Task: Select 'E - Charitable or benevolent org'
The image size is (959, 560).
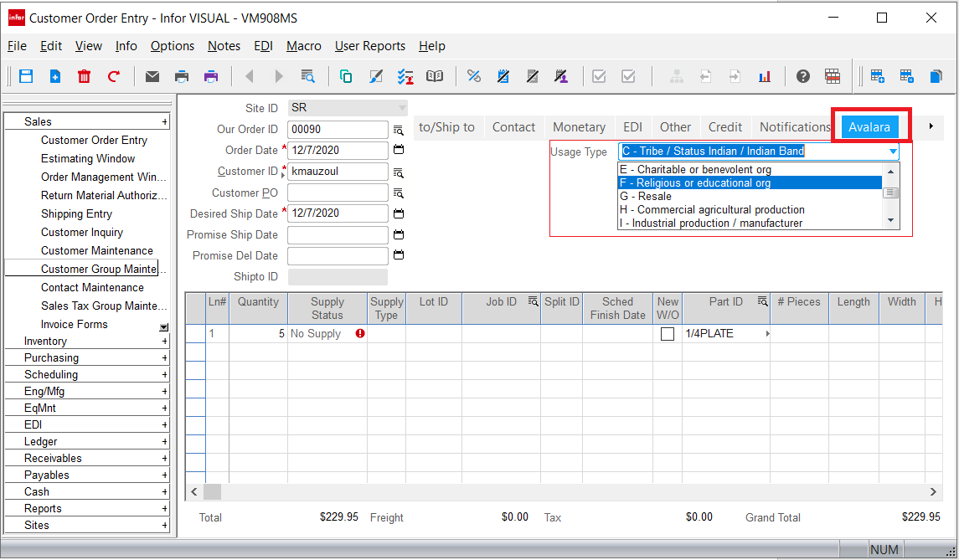Action: (x=750, y=169)
